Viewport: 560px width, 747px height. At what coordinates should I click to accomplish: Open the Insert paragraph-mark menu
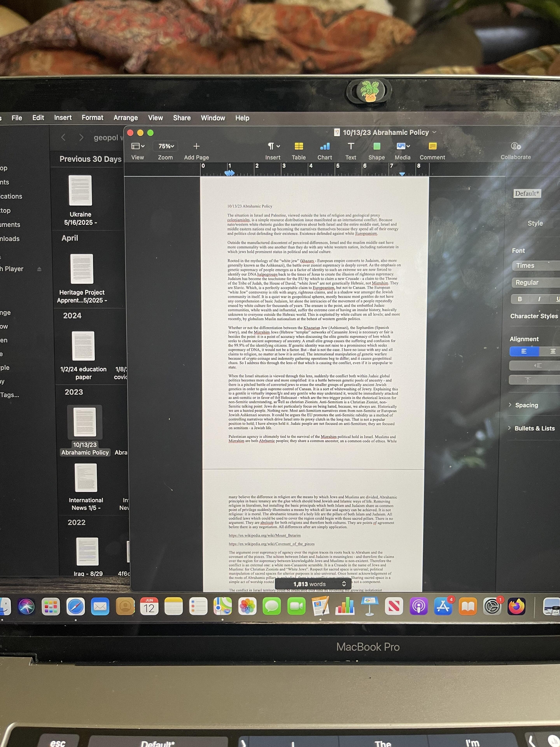[274, 146]
